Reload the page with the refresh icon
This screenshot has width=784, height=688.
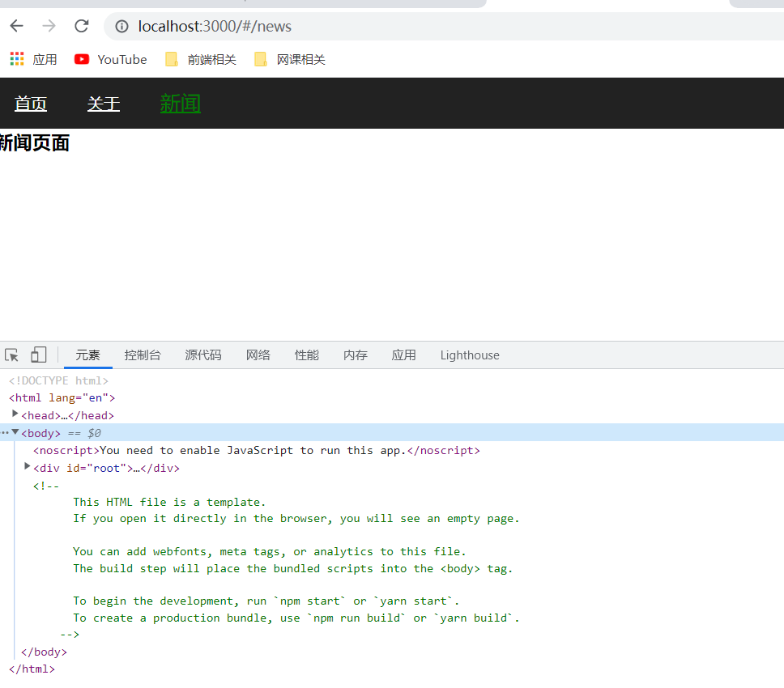[82, 26]
